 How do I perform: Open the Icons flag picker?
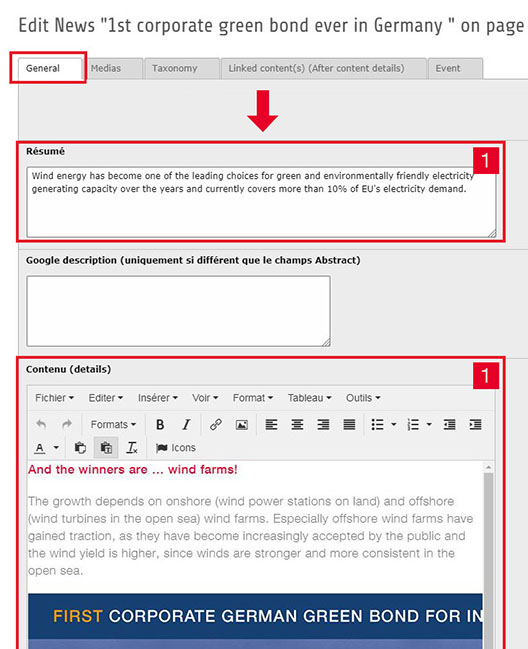175,448
